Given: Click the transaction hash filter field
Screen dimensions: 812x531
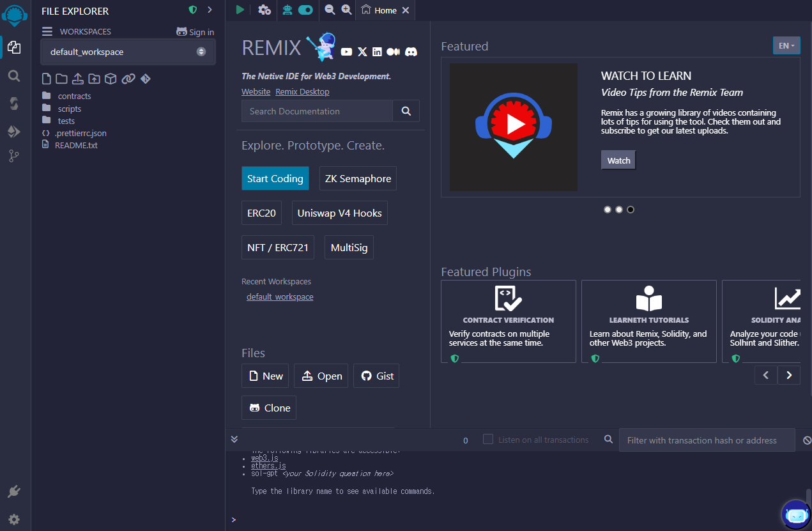Looking at the screenshot, I should [x=707, y=440].
